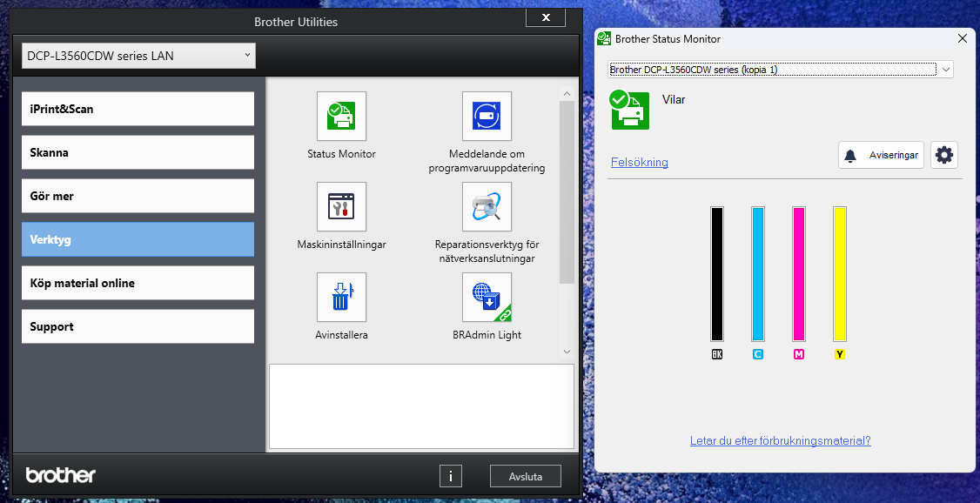This screenshot has height=503, width=980.
Task: Follow the 'Letar du efter förbrukningsmaterial?' link
Action: [x=780, y=440]
